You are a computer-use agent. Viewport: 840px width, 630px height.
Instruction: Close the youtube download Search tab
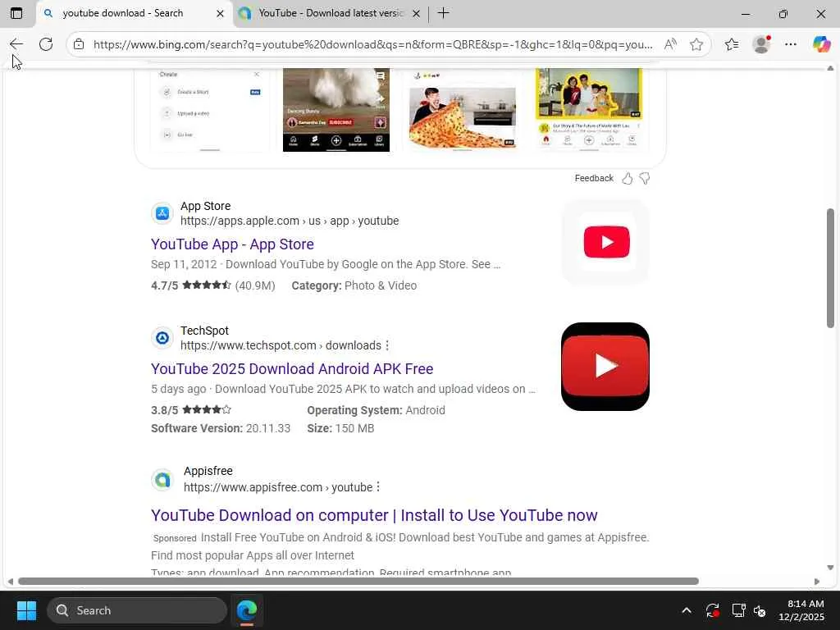(220, 13)
